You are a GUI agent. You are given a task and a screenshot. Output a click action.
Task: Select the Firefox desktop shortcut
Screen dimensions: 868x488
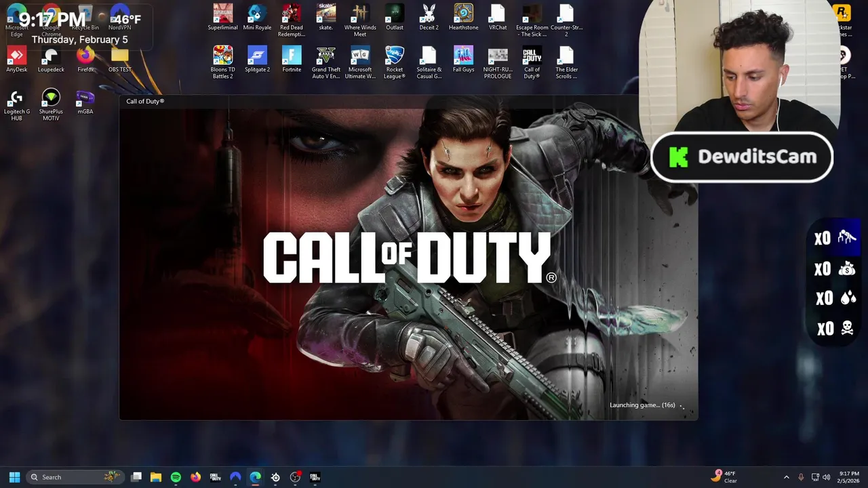85,60
